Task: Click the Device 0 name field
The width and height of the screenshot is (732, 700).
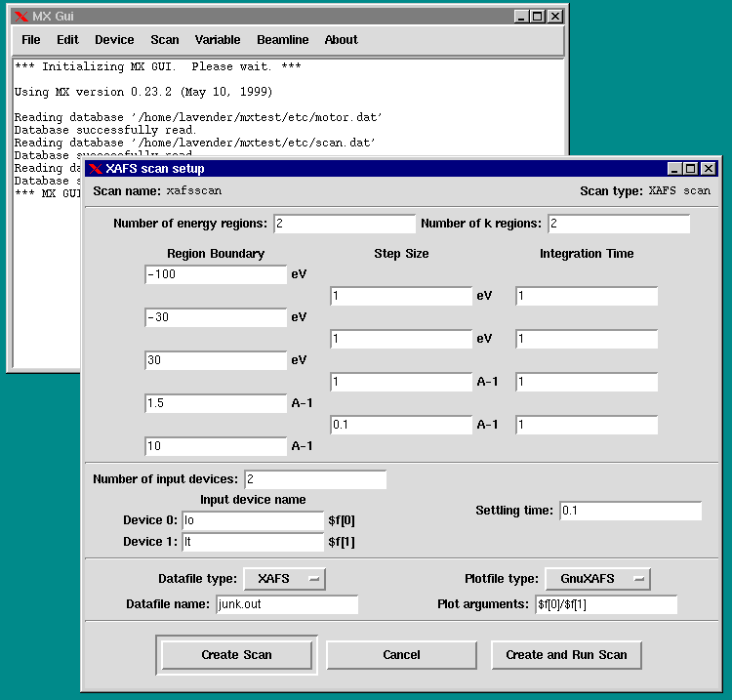Action: [253, 520]
